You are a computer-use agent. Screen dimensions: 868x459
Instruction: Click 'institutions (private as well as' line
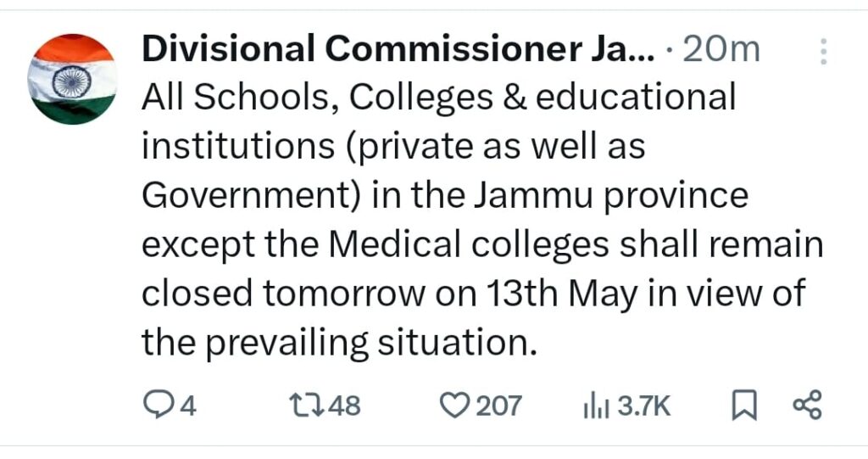tap(393, 147)
